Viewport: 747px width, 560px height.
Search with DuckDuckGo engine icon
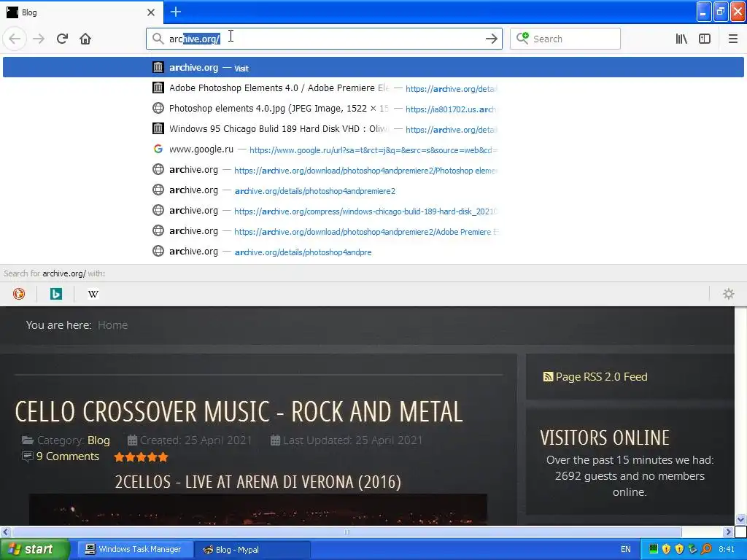click(18, 294)
